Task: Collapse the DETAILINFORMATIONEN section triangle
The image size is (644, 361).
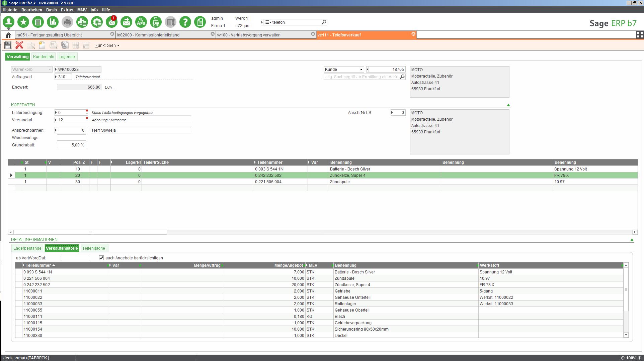Action: coord(632,240)
